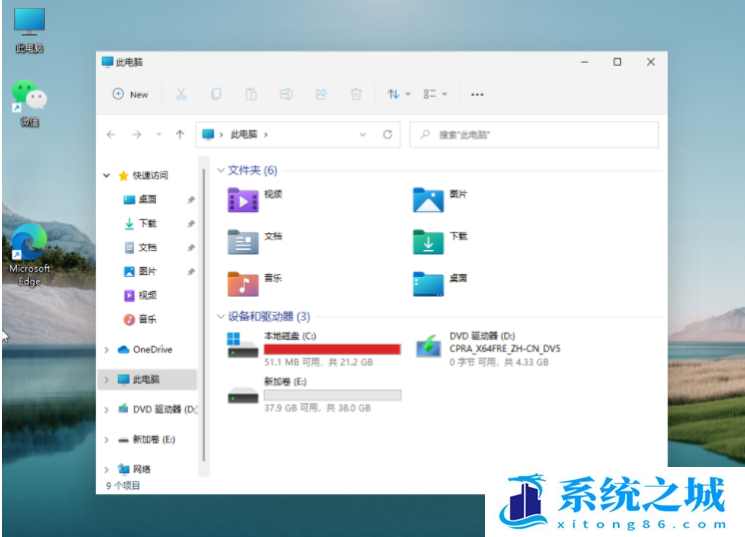The height and width of the screenshot is (537, 745).
Task: Click the See more ellipsis button
Action: coord(477,94)
